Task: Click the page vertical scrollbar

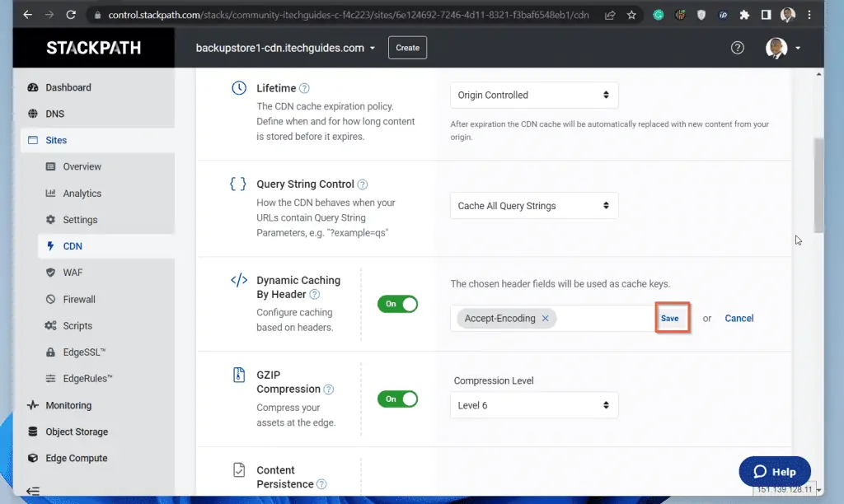Action: click(818, 185)
